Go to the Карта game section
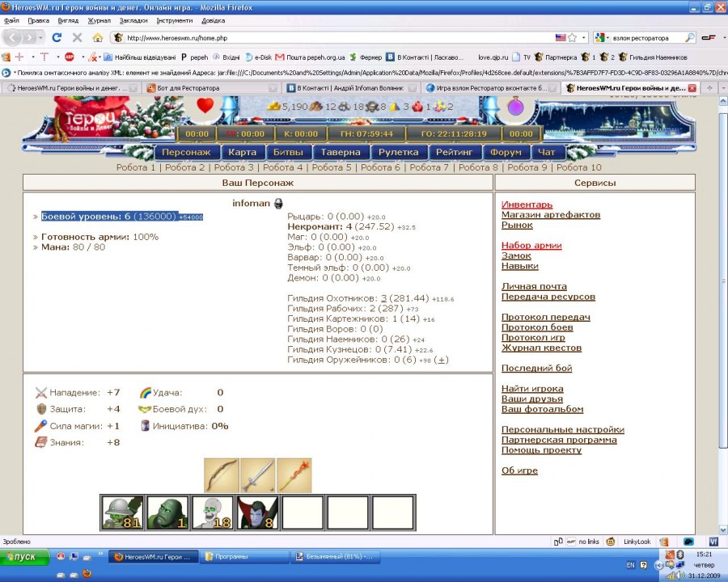The image size is (728, 582). (x=243, y=152)
